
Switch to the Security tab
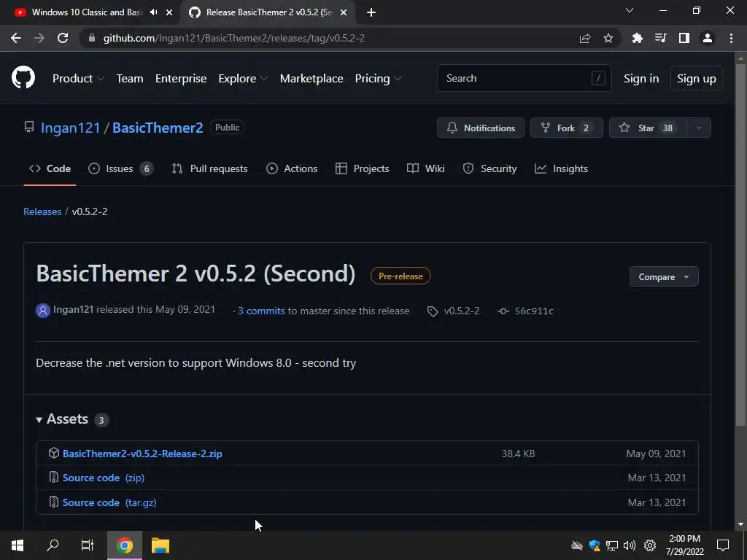click(x=489, y=168)
